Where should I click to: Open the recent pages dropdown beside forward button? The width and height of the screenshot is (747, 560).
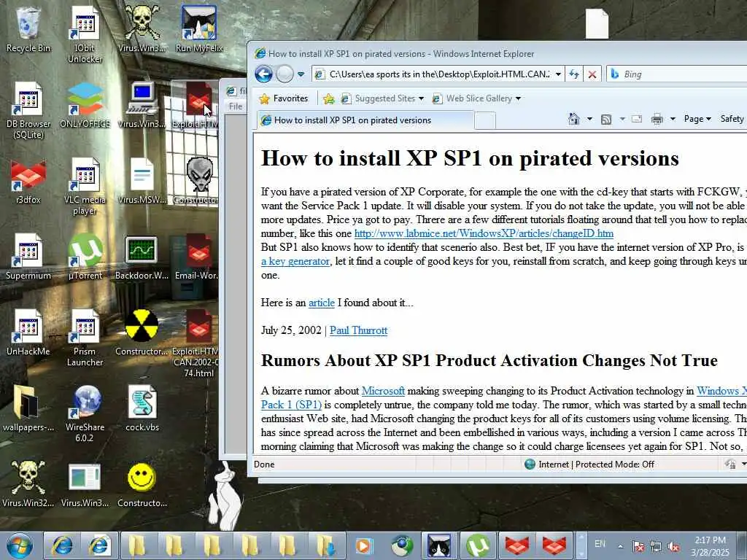301,74
